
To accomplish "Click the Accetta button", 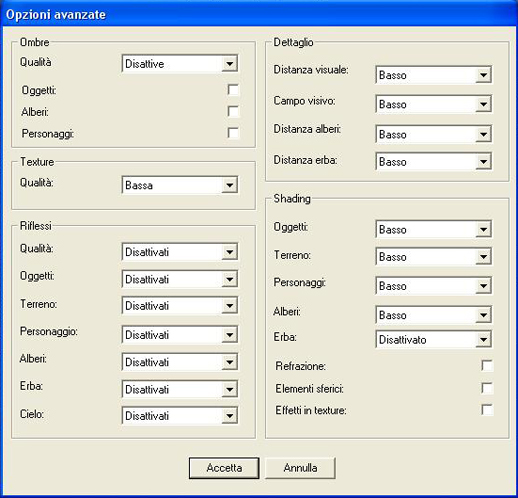I will (224, 468).
